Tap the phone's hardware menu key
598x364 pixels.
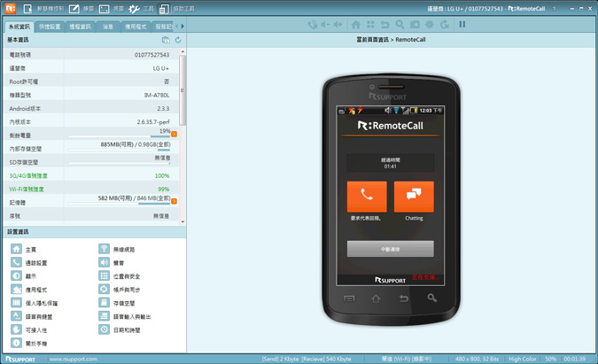pos(349,298)
